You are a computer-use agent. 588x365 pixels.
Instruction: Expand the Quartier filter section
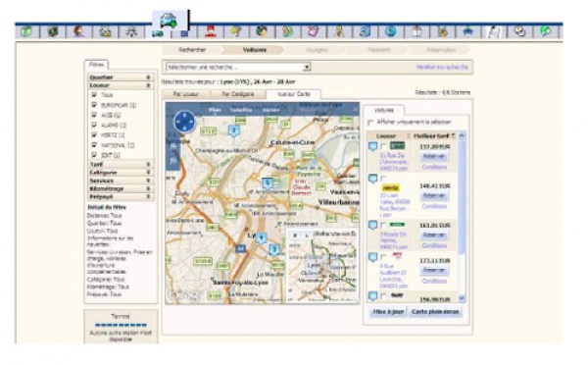pos(121,77)
